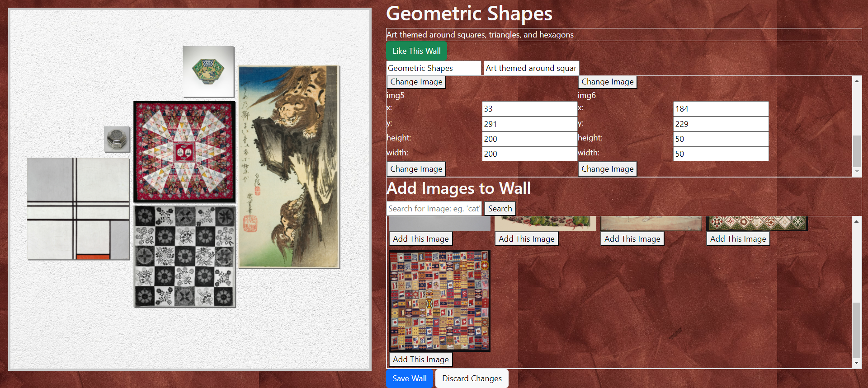868x388 pixels.
Task: Click Change Image above img6
Action: (x=607, y=82)
